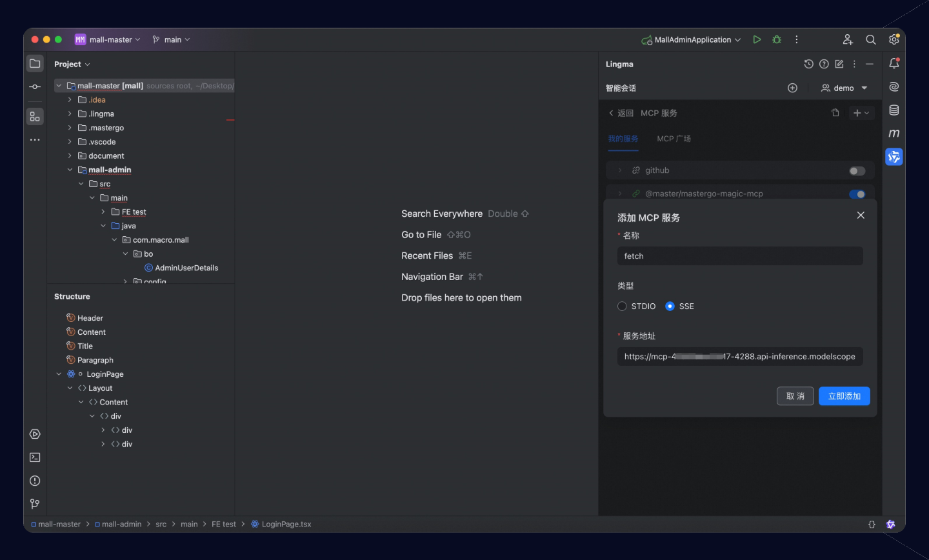Open Search Everywhere magnifier
This screenshot has height=560, width=929.
coord(871,39)
